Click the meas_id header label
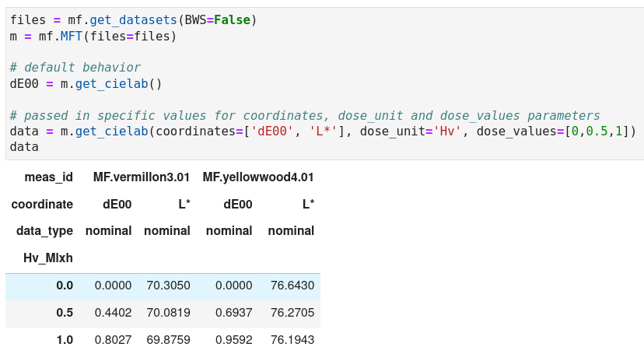 [x=48, y=177]
